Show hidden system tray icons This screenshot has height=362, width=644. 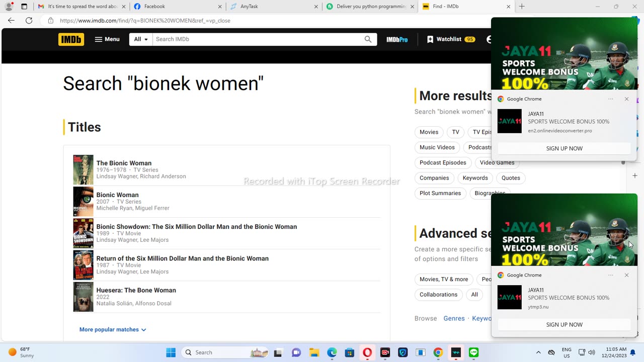(538, 352)
